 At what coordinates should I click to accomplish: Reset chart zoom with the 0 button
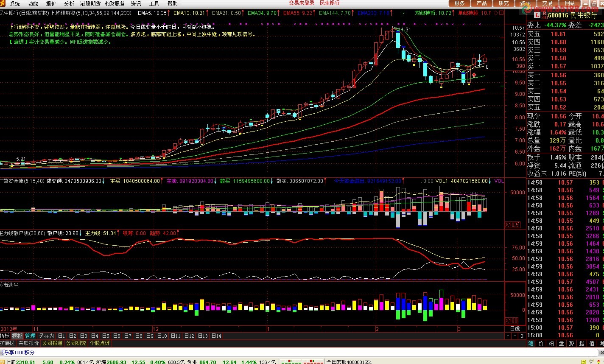(522, 336)
